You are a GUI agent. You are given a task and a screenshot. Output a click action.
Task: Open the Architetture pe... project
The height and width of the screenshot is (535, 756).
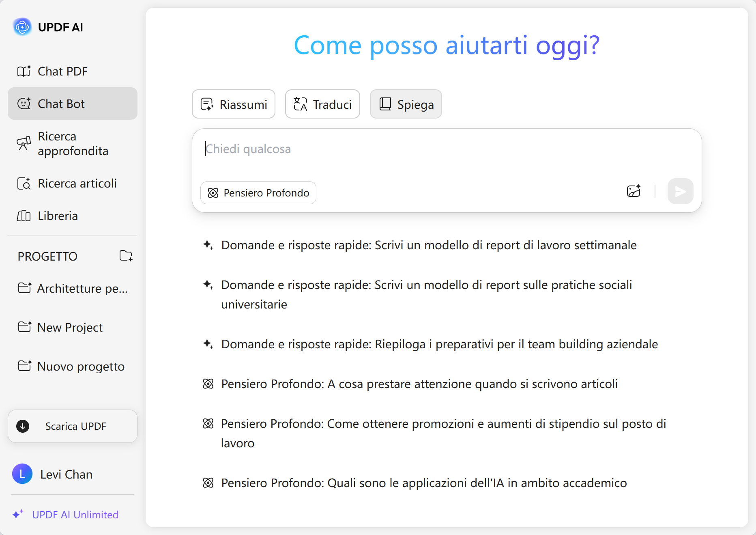click(73, 288)
